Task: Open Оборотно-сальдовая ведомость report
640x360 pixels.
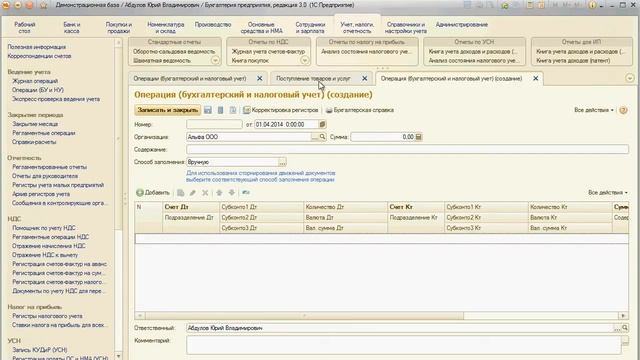Action: pos(174,52)
